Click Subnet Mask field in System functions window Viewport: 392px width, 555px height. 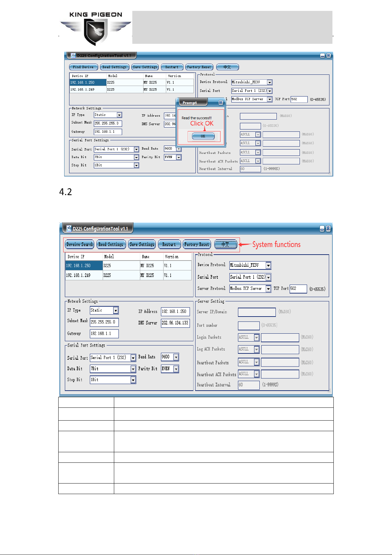pyautogui.click(x=104, y=322)
